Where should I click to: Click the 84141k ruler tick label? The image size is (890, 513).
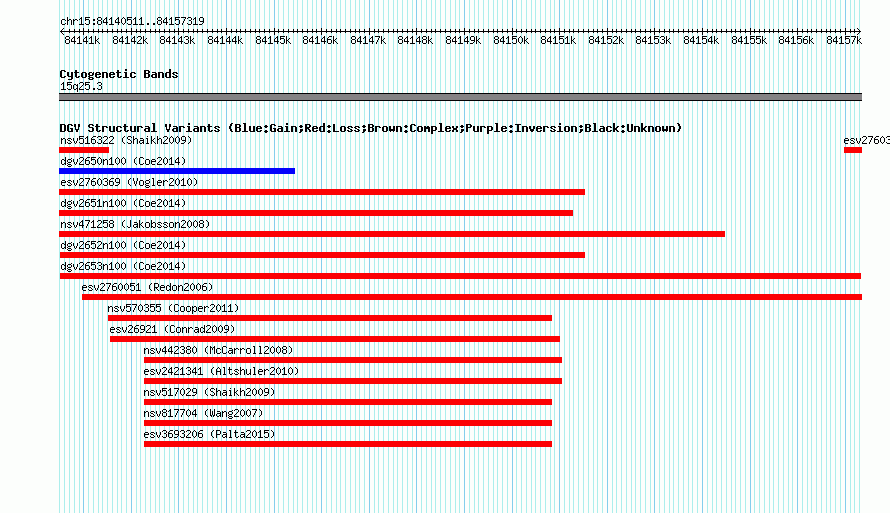(82, 40)
